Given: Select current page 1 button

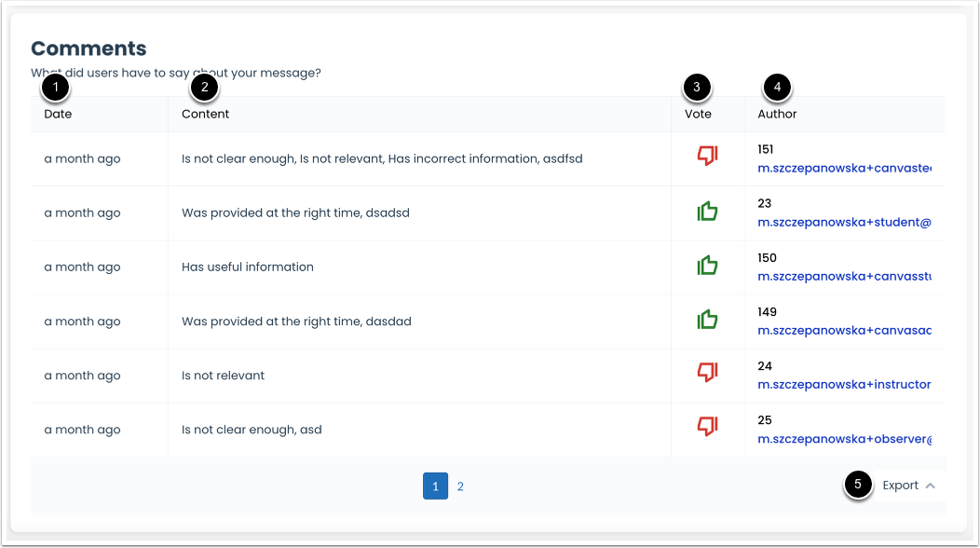Looking at the screenshot, I should [x=435, y=486].
